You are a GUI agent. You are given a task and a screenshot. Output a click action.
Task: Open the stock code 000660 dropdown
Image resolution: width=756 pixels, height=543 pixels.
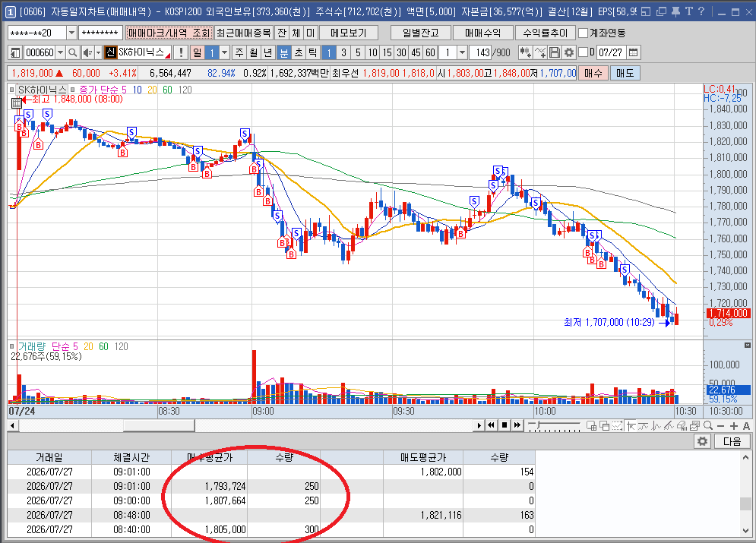point(60,52)
